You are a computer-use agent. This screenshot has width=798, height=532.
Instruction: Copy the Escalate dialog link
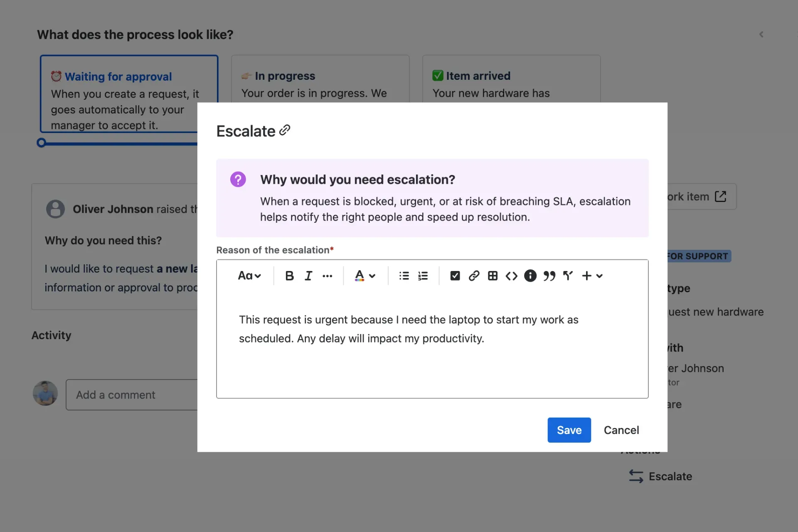pyautogui.click(x=285, y=130)
